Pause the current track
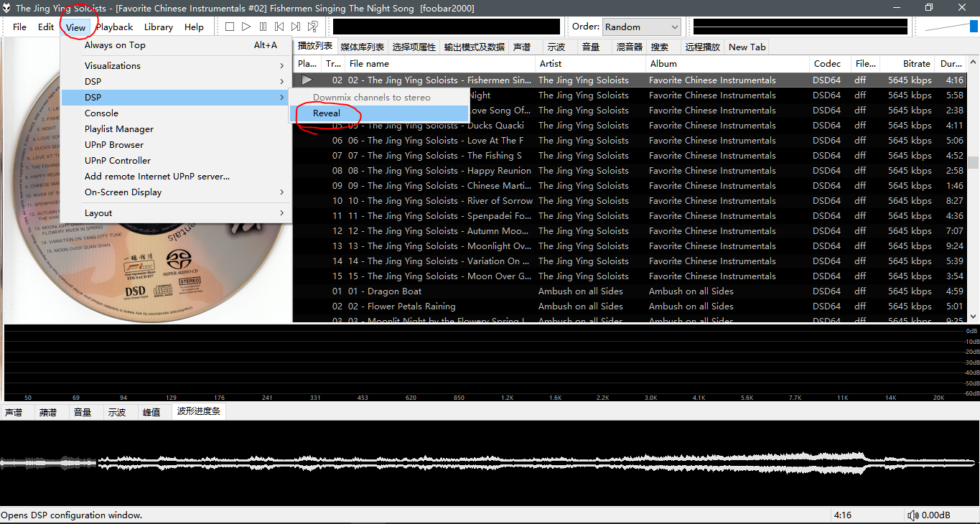980x524 pixels. click(263, 27)
